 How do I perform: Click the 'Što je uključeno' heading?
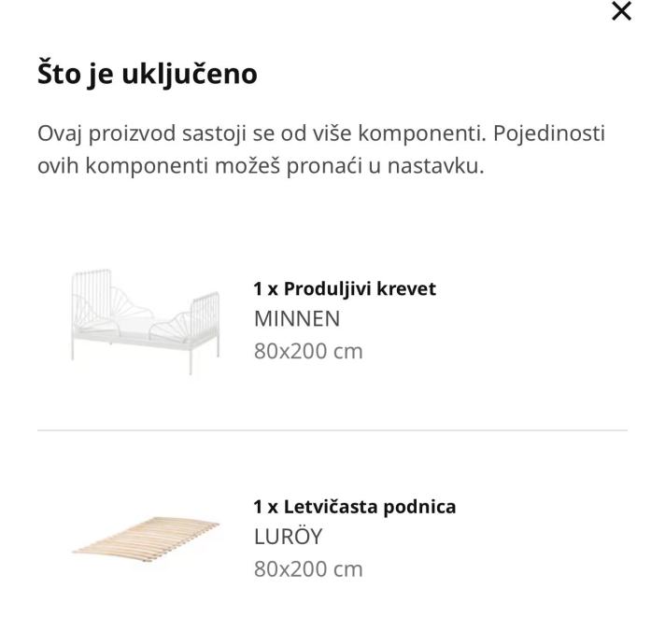click(x=147, y=74)
